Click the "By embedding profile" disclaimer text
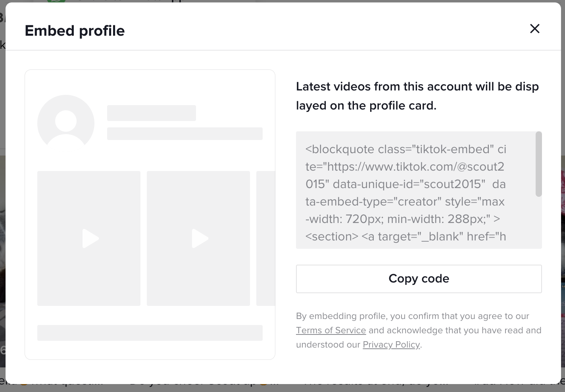Viewport: 565px width, 392px height. click(412, 316)
